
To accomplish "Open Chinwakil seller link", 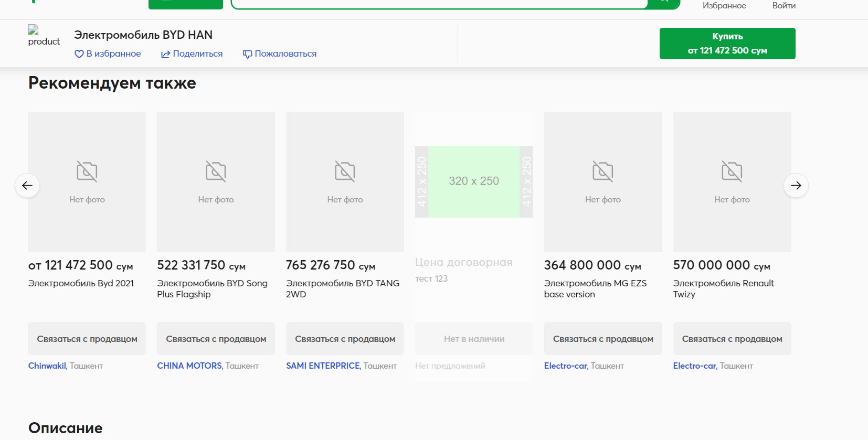I will [47, 366].
